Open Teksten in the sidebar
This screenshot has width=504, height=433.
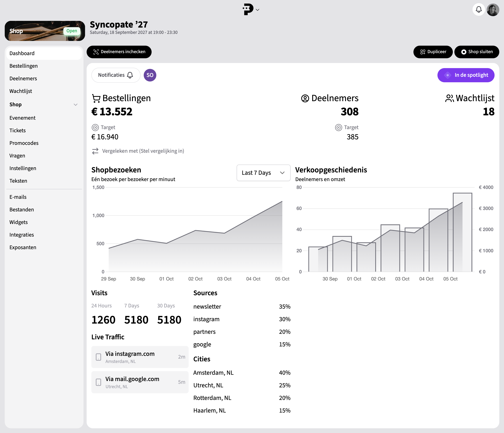(44, 181)
